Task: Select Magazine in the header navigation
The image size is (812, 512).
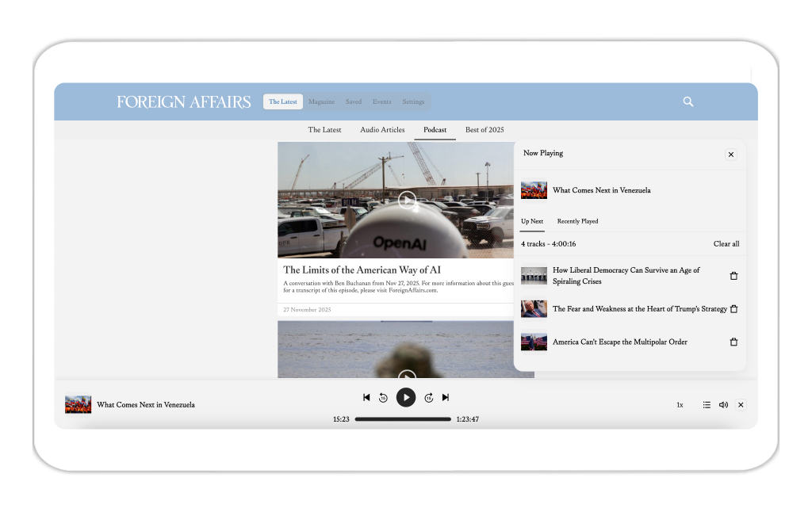Action: pyautogui.click(x=321, y=101)
